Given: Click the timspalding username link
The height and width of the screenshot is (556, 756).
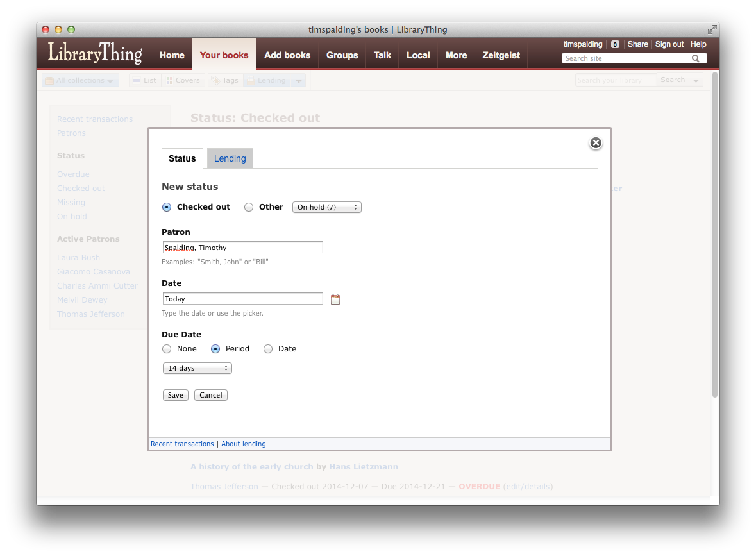Looking at the screenshot, I should [x=583, y=44].
